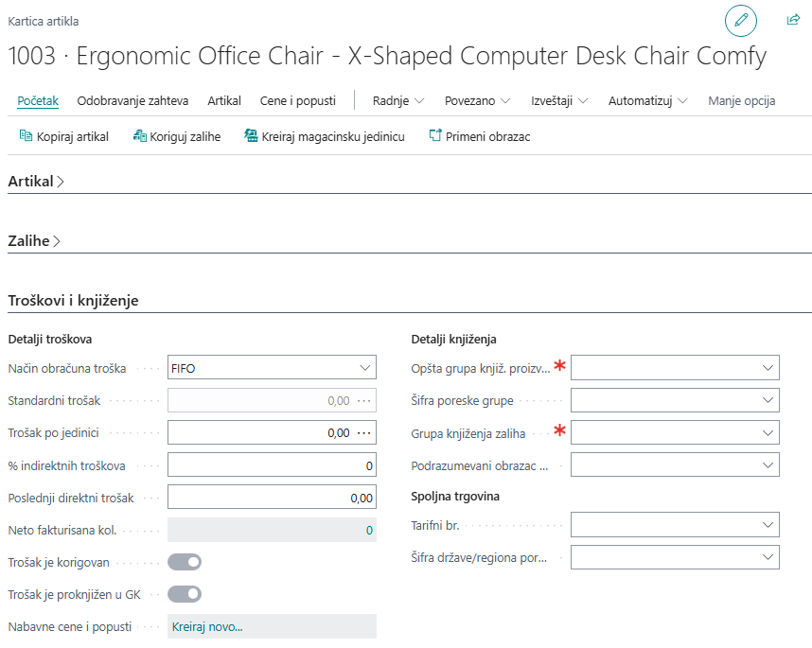This screenshot has height=648, width=812.
Task: Click the pencil edit icon
Action: tap(741, 20)
